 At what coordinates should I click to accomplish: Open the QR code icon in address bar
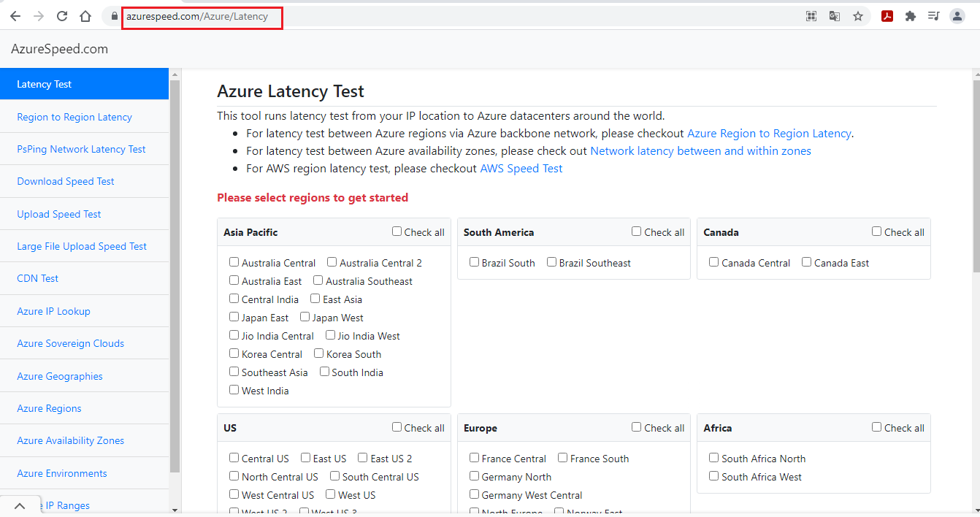click(x=811, y=16)
